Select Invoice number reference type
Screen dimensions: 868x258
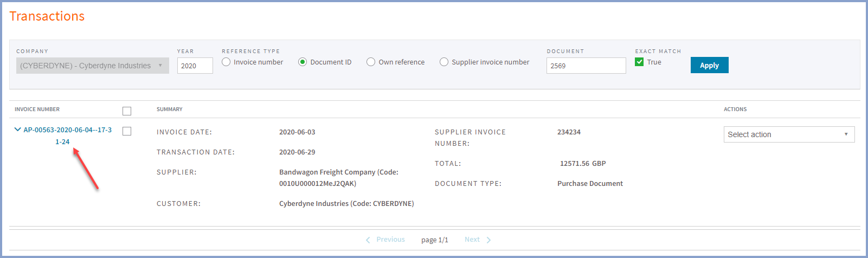click(x=226, y=62)
